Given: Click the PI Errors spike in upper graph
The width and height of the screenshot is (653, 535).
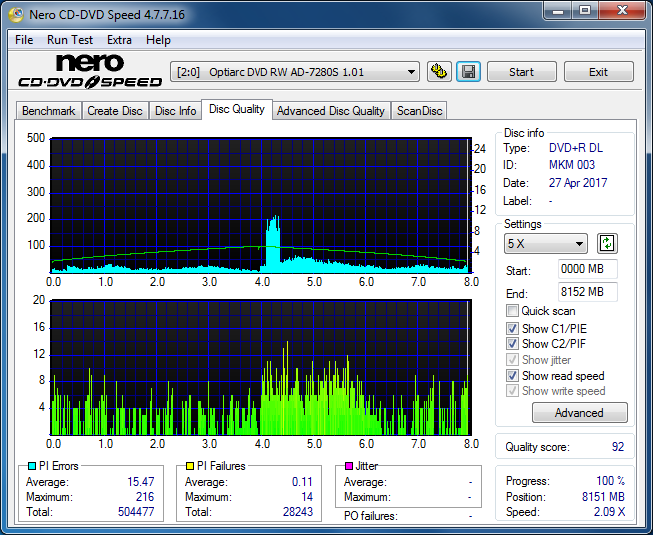Looking at the screenshot, I should pyautogui.click(x=273, y=244).
